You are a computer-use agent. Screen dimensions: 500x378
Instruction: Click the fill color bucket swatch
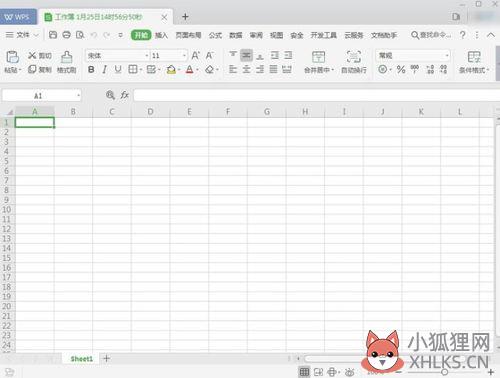(x=171, y=69)
